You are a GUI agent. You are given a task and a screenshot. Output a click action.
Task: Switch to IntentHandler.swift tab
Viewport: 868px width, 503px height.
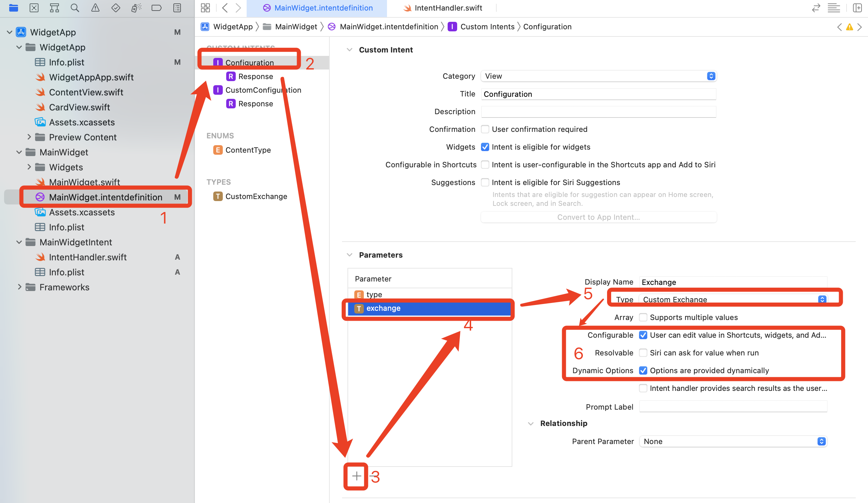point(443,8)
